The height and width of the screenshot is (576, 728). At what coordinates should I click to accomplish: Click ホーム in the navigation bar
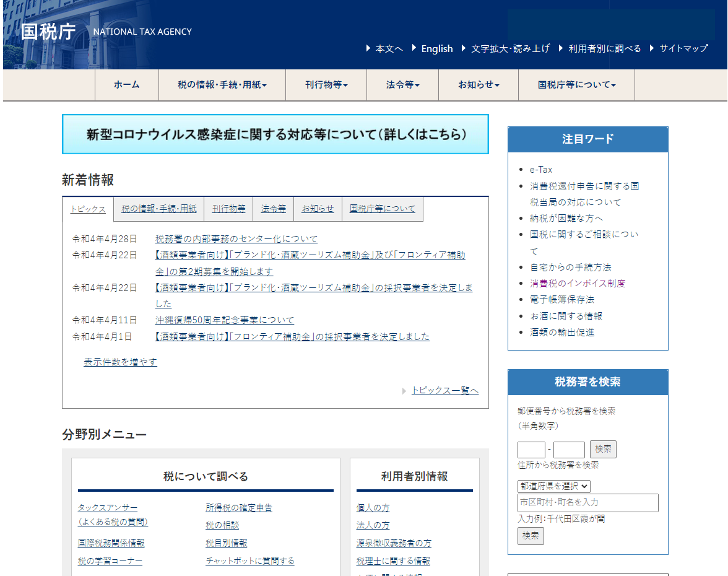[x=126, y=85]
